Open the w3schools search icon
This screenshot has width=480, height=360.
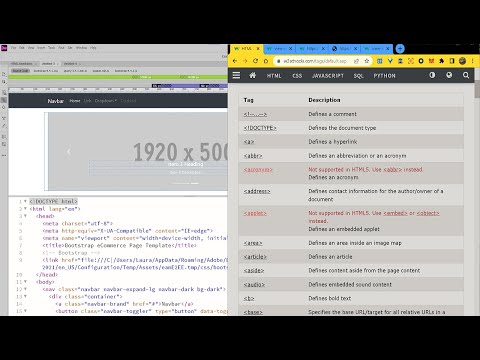466,75
